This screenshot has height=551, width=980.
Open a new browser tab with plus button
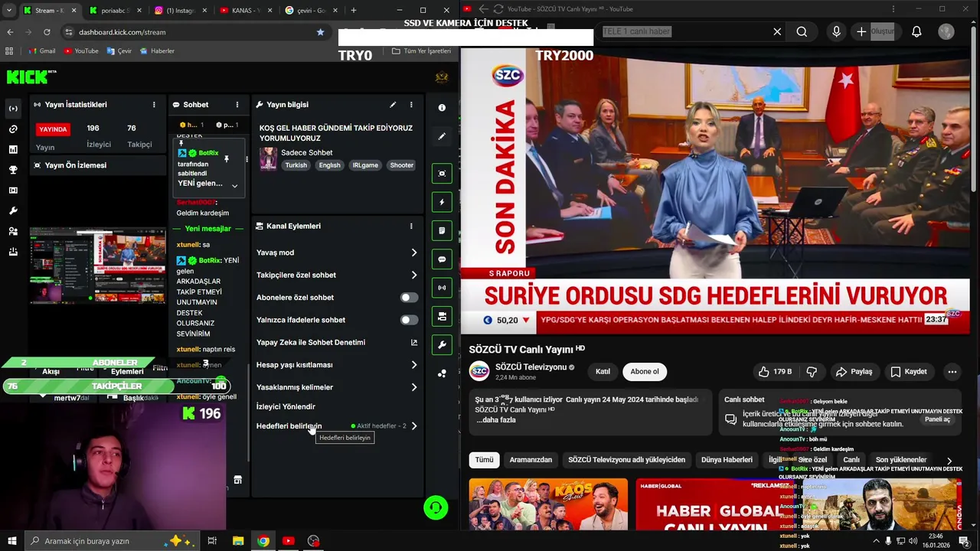point(354,11)
